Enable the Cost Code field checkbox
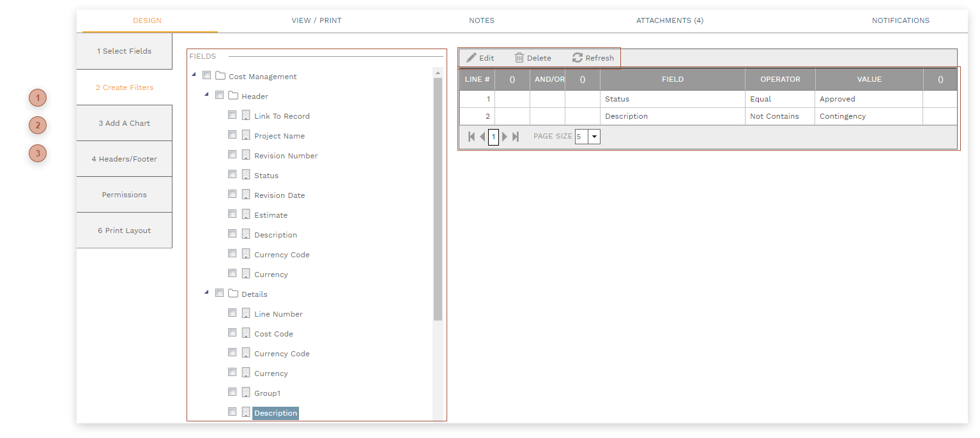Viewport: 980px width, 438px height. click(233, 333)
